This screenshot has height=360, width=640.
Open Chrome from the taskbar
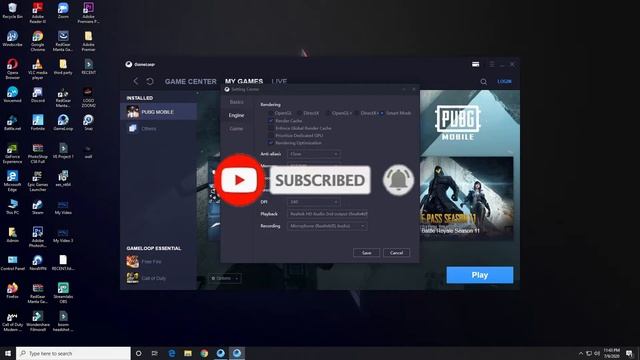(x=204, y=353)
